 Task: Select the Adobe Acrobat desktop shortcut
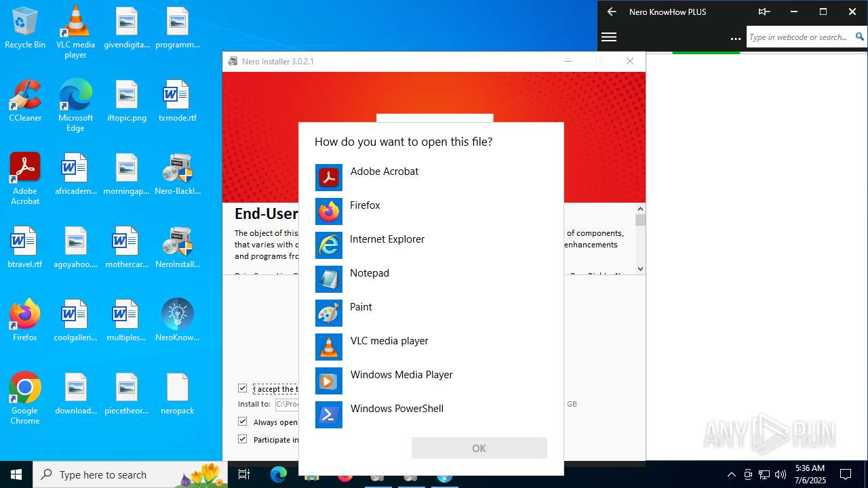[25, 179]
